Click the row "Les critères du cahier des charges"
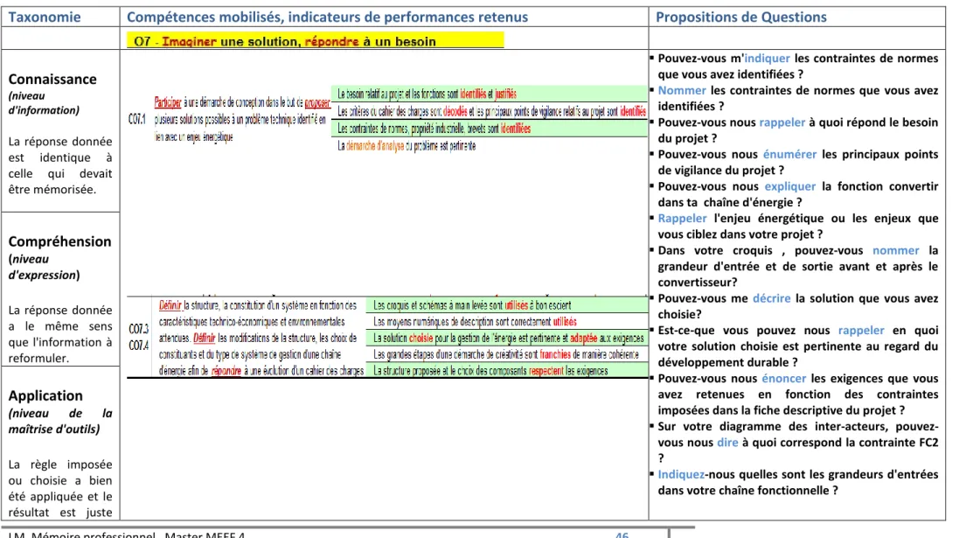This screenshot has height=538, width=980. click(489, 111)
